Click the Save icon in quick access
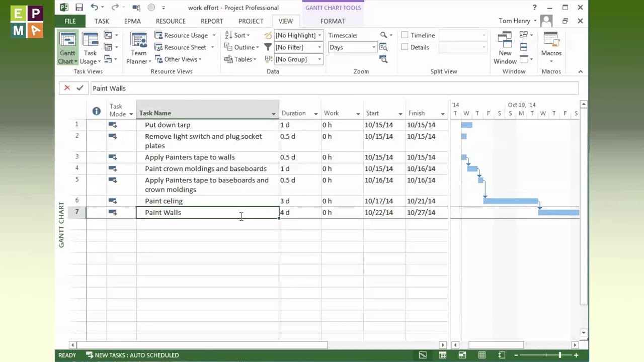The image size is (644, 362). coord(79,8)
